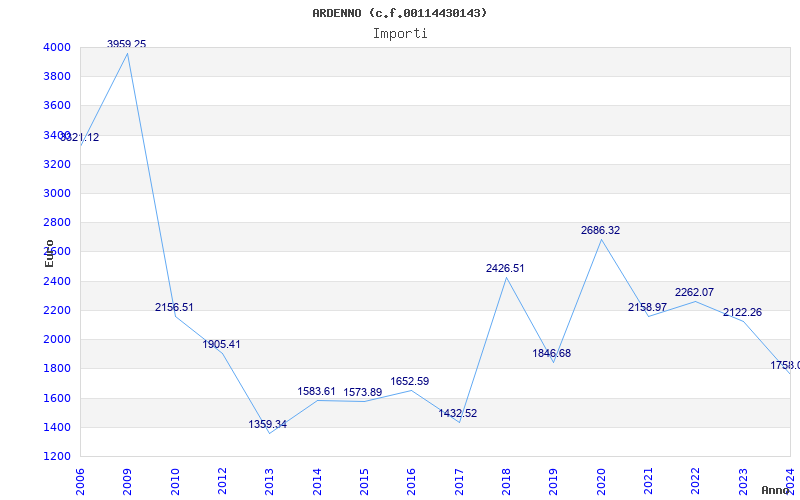
Task: Select the 1359.34 data label
Action: coord(268,424)
